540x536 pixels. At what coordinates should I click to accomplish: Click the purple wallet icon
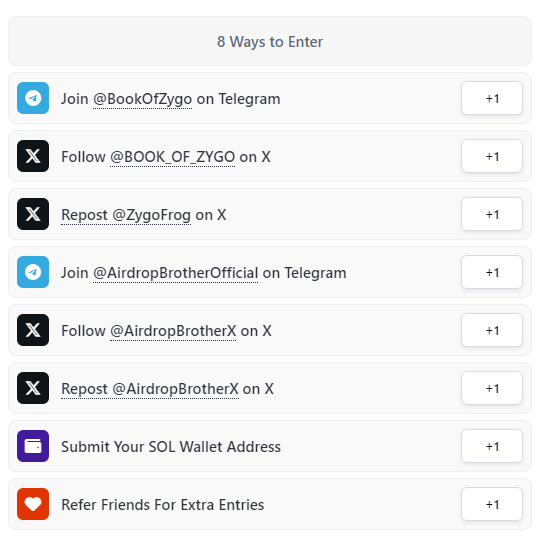(x=33, y=446)
